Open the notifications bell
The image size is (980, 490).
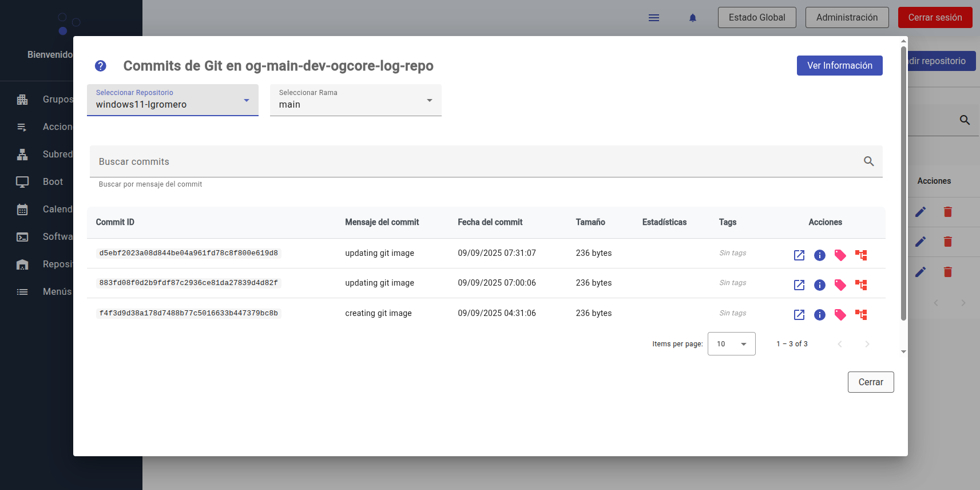(693, 18)
